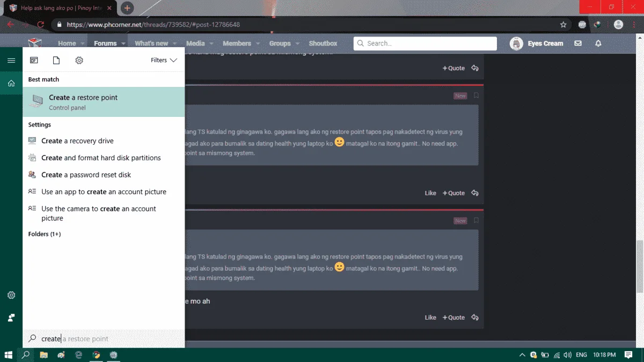Viewport: 644px width, 362px height.
Task: Open clock showing 10:18 PM
Action: tap(604, 355)
